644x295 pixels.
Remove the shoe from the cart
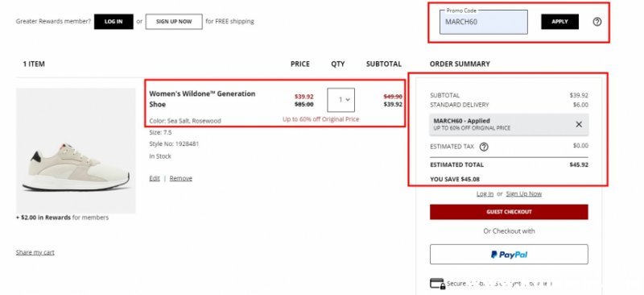point(180,178)
